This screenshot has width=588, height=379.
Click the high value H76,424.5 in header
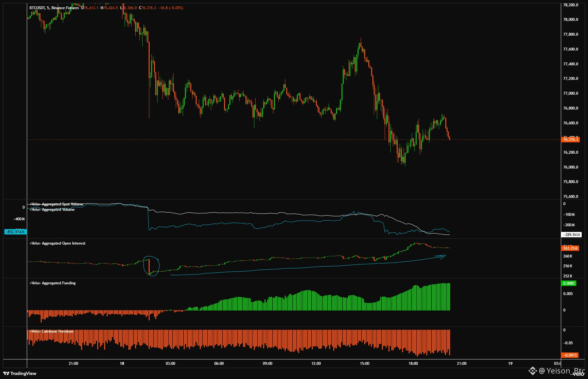[x=109, y=8]
